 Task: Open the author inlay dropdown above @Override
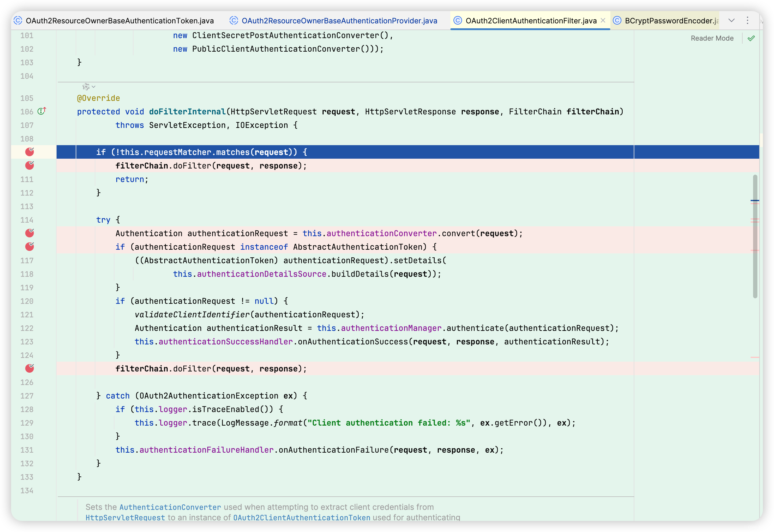coord(89,87)
